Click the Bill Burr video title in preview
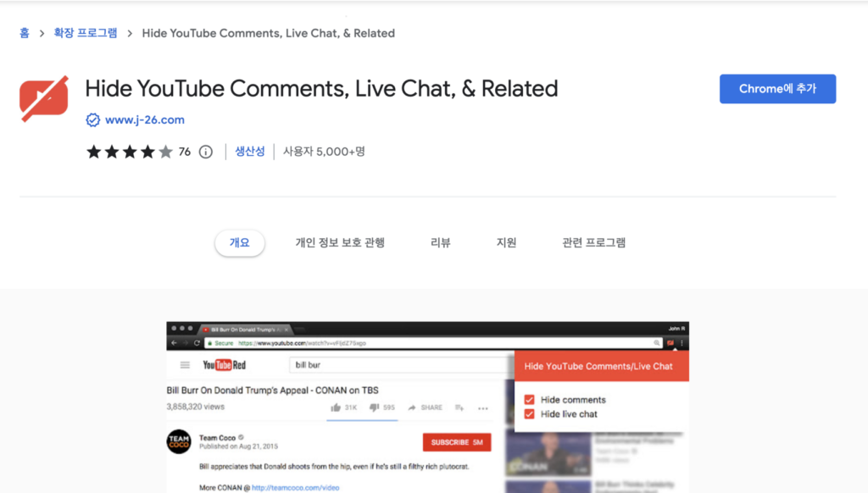 272,391
